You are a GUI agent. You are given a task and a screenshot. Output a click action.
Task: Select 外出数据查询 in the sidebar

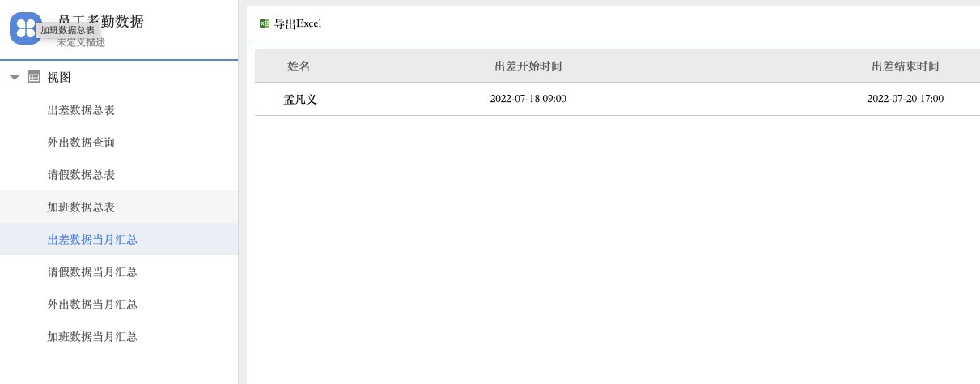81,143
